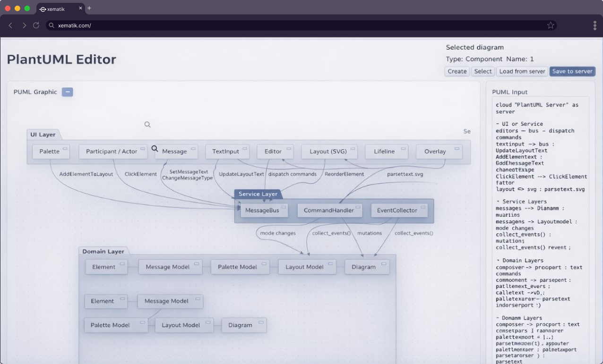Collapse the PUML Graphic panel with its minus button
Viewport: 603px width, 364px height.
pyautogui.click(x=68, y=92)
